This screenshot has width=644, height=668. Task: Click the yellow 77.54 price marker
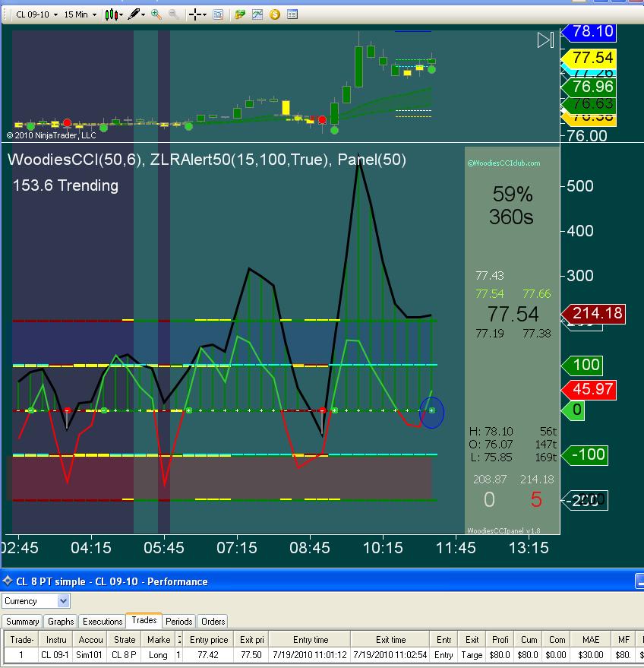589,57
